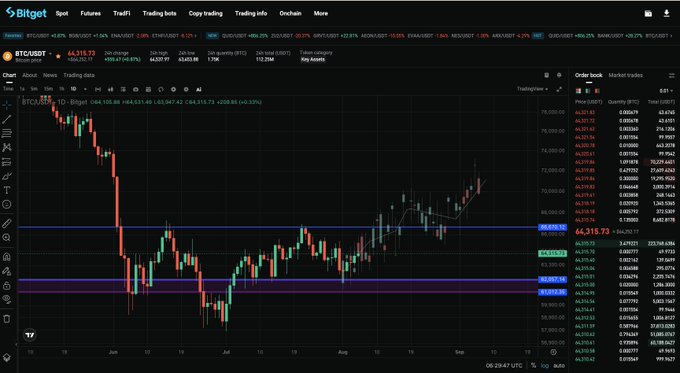Toggle magnet mode for drawings

(7, 257)
